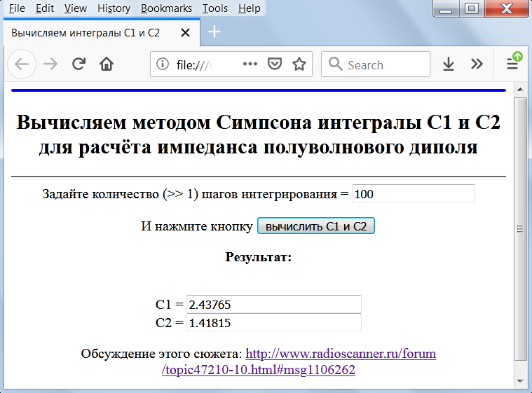Open the View menu
Viewport: 532px width, 393px height.
click(75, 8)
